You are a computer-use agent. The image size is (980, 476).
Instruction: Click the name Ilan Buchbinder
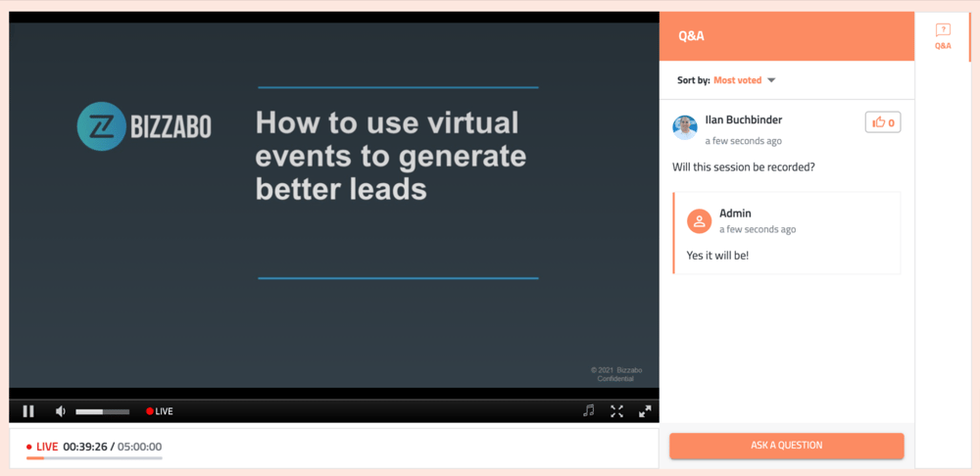point(743,119)
